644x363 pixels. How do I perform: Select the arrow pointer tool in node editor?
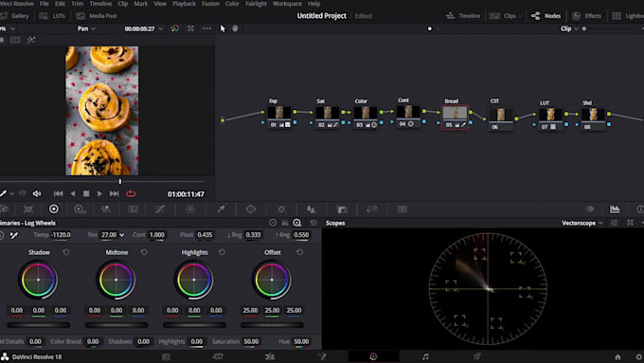223,28
